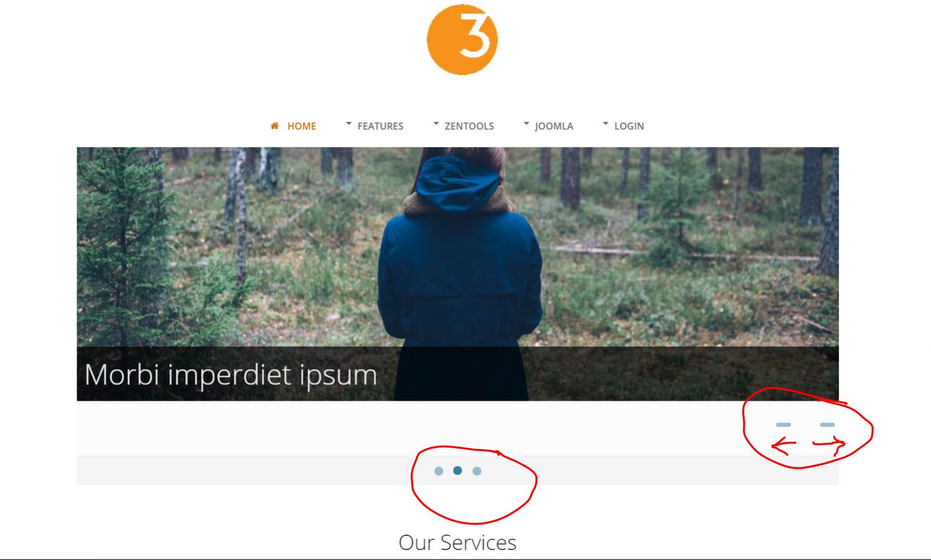The image size is (931, 560).
Task: Click the Our Services heading
Action: (458, 542)
